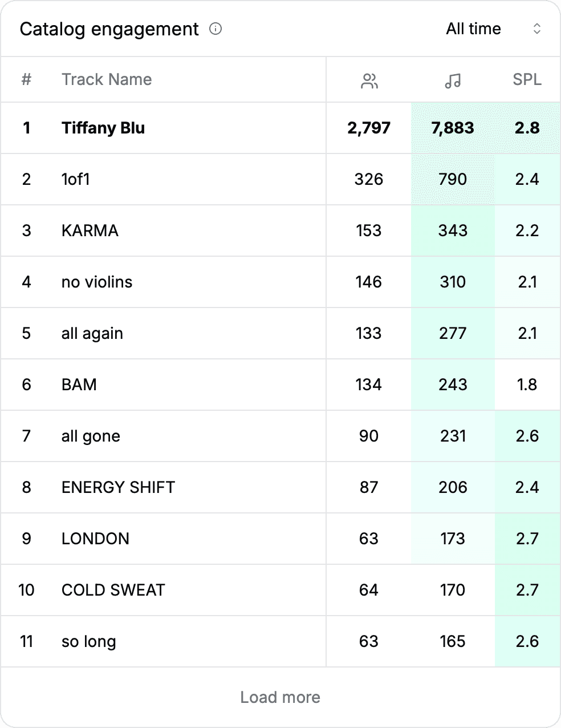Sort by the SPL column header
The height and width of the screenshot is (728, 561).
tap(527, 79)
